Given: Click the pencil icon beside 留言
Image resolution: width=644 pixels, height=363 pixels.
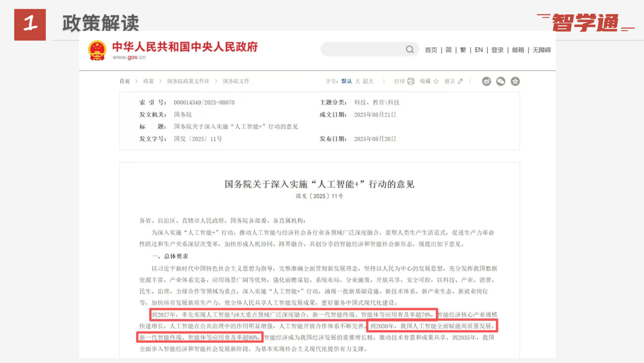Looking at the screenshot, I should click(x=460, y=81).
